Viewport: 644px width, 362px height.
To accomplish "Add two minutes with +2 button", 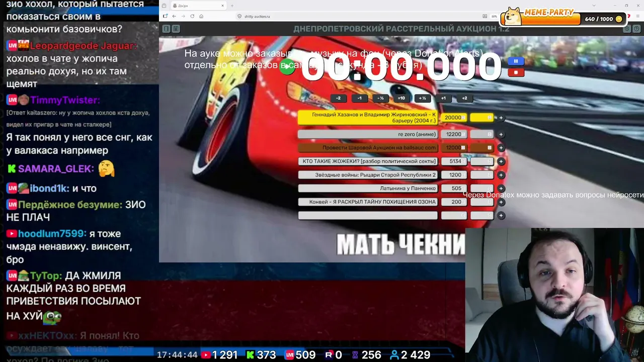I will [464, 99].
